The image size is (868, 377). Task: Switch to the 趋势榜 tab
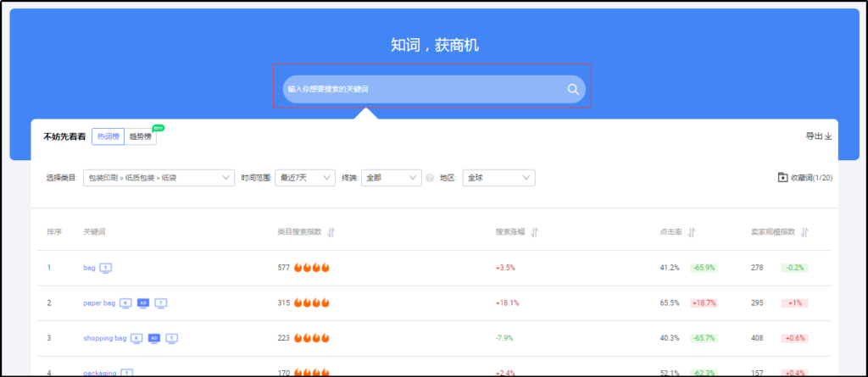[x=141, y=136]
